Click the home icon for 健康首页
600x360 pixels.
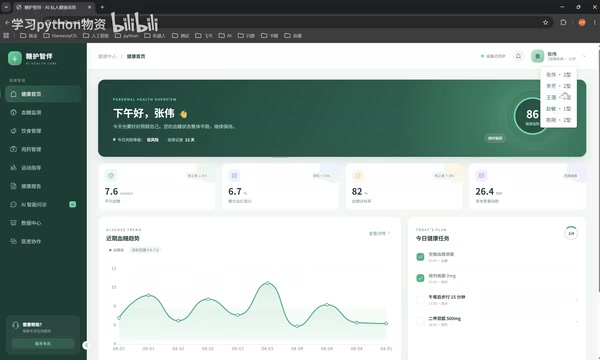coord(13,94)
